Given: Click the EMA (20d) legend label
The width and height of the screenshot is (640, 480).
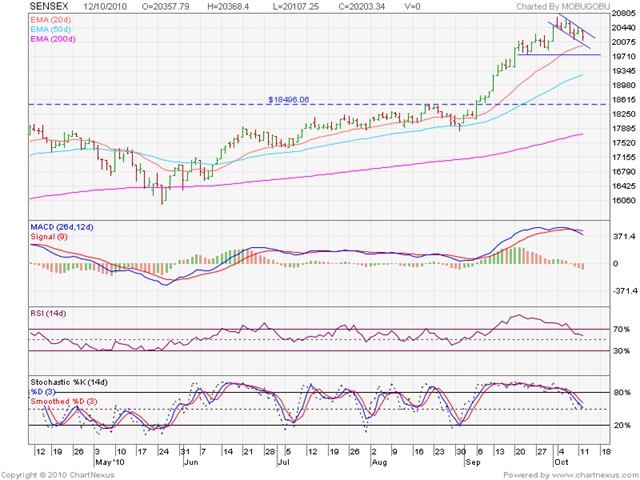Looking at the screenshot, I should (x=51, y=20).
